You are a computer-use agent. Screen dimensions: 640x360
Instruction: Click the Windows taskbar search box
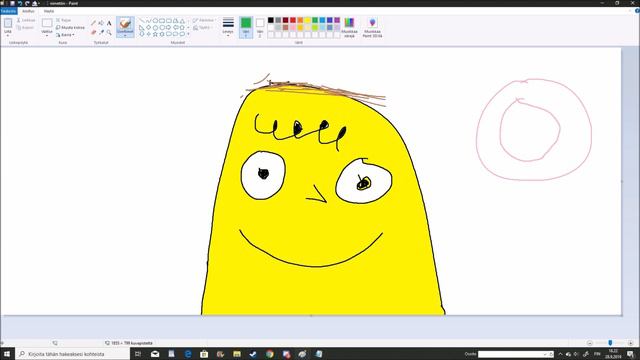coord(73,354)
